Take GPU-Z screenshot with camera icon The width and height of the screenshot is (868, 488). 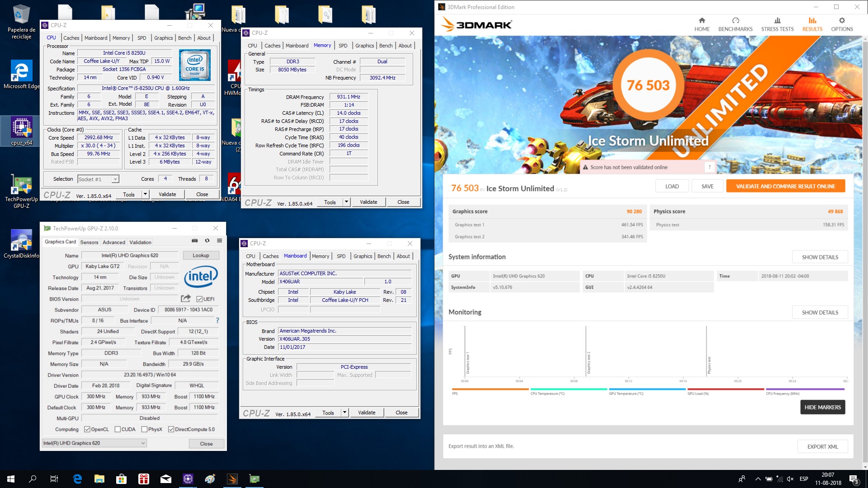tap(195, 240)
